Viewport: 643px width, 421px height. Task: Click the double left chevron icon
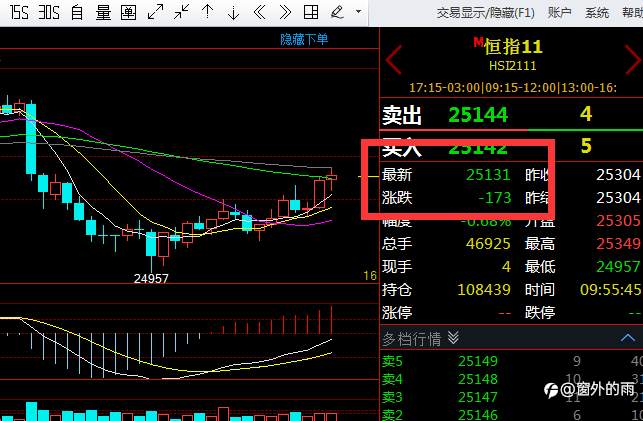(x=260, y=12)
